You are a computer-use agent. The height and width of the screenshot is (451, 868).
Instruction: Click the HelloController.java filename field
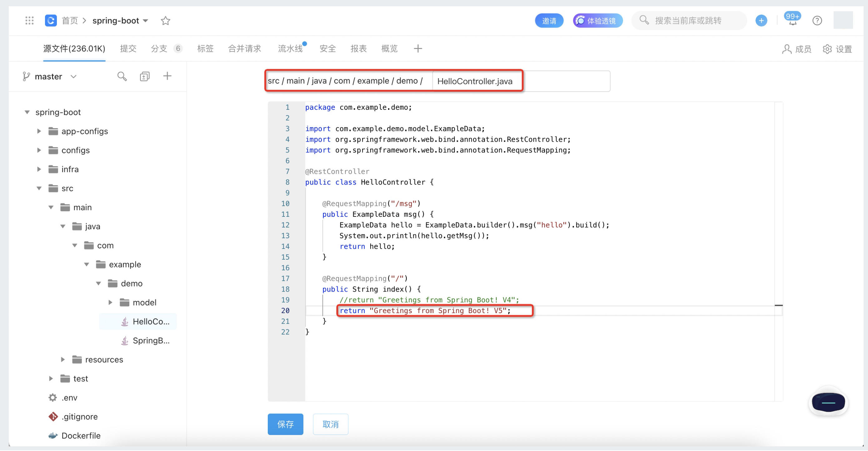click(x=521, y=81)
